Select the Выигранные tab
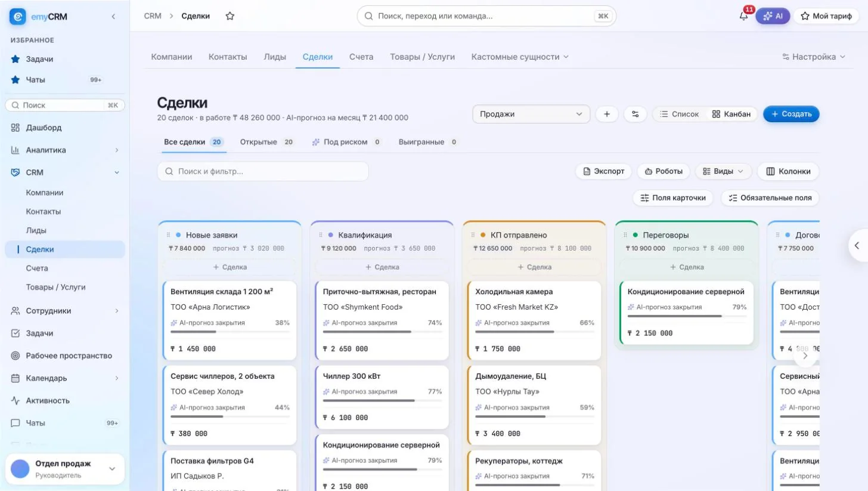 click(429, 142)
